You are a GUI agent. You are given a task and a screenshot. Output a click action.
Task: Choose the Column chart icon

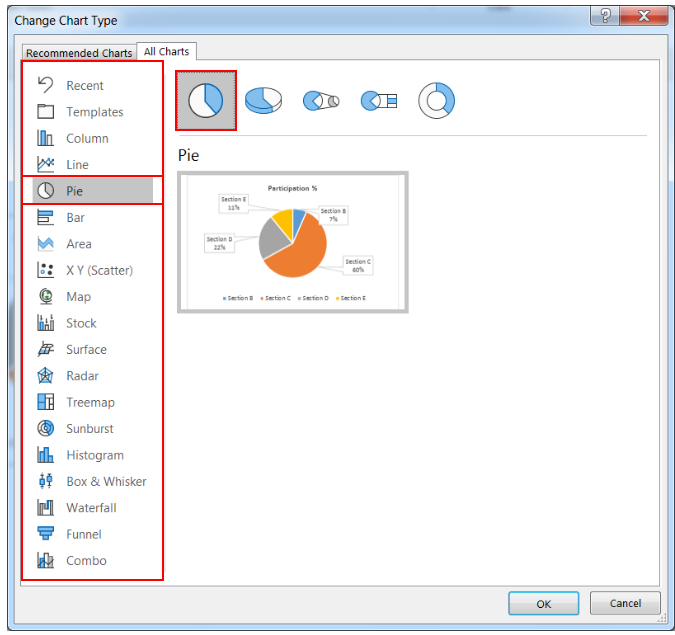(45, 138)
